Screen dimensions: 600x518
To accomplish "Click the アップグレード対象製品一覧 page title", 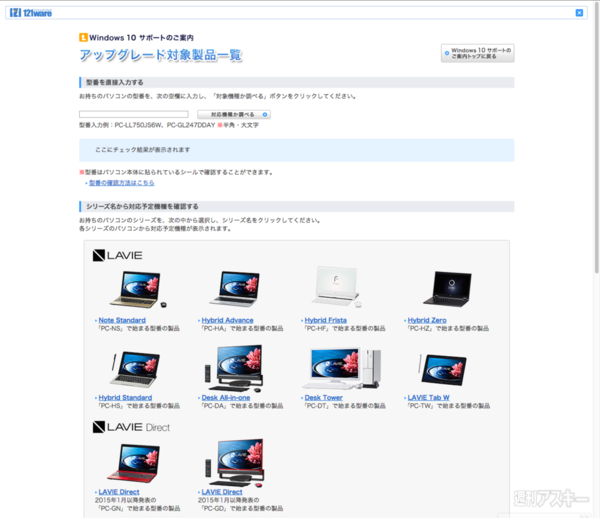I will (161, 55).
